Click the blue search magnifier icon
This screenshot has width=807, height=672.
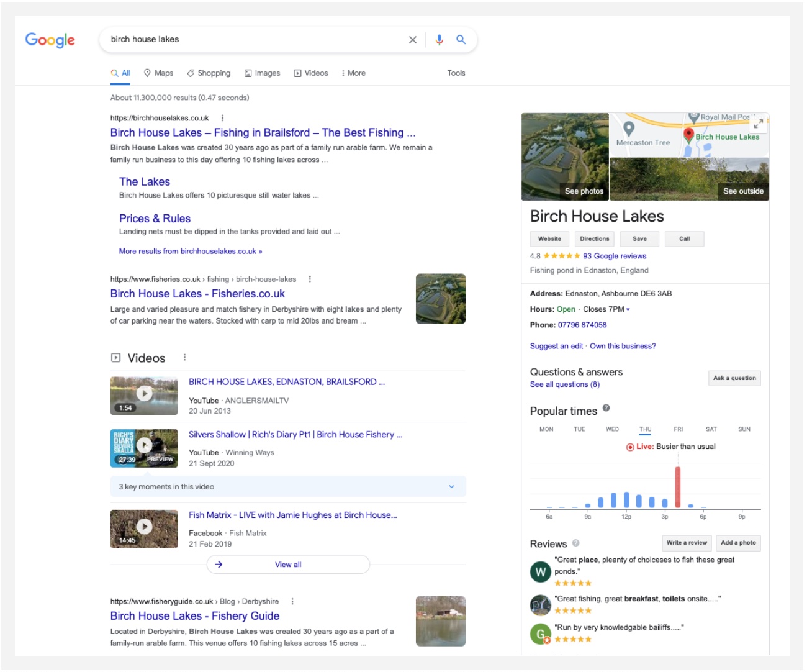click(461, 40)
